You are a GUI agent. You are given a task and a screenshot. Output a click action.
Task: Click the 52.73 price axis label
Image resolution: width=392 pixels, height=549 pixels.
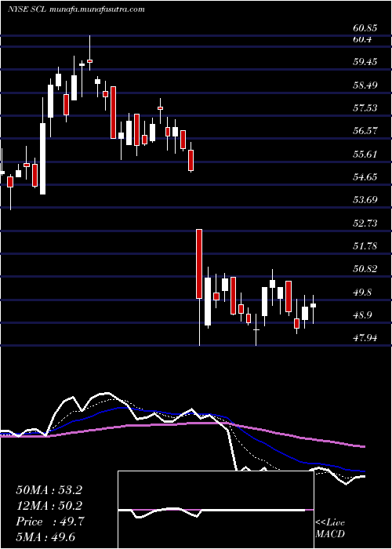[365, 224]
